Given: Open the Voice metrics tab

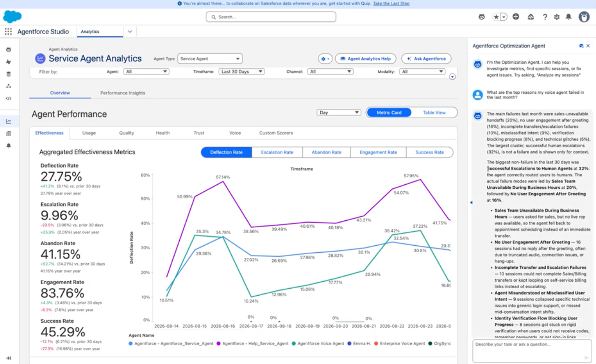Looking at the screenshot, I should pyautogui.click(x=235, y=133).
